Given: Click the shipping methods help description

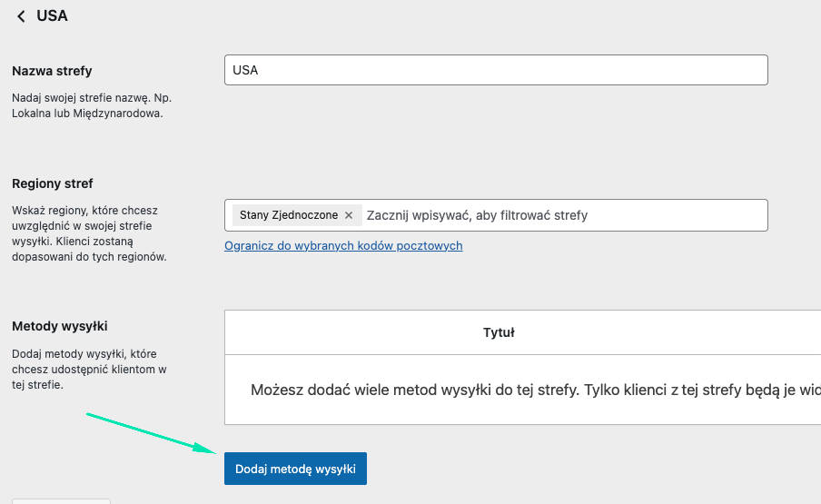Looking at the screenshot, I should pyautogui.click(x=89, y=369).
